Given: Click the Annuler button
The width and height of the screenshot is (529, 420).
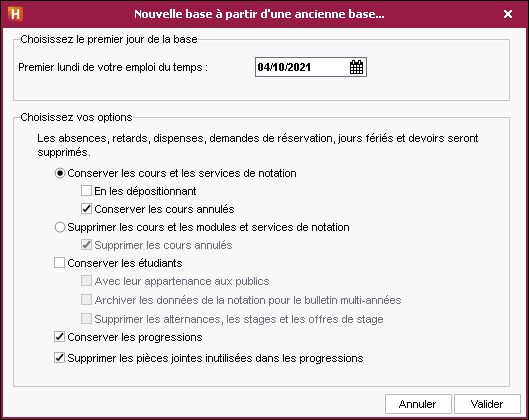Looking at the screenshot, I should [x=418, y=404].
